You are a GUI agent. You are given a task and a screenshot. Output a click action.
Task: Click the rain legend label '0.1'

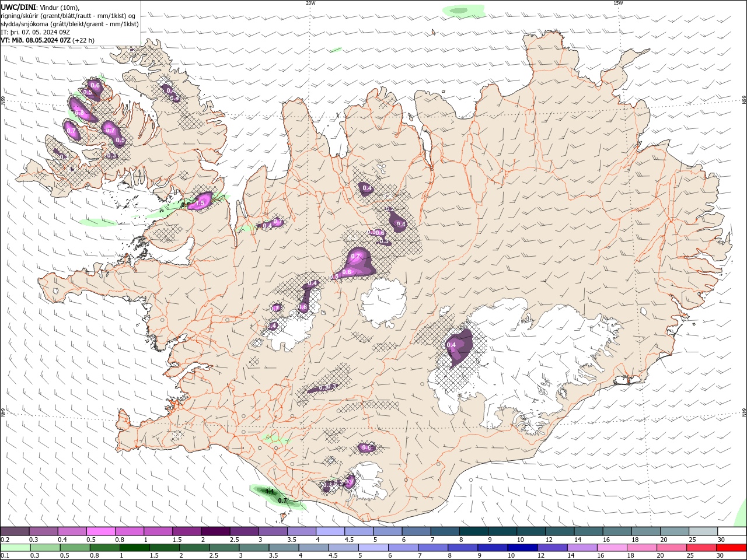(5, 556)
